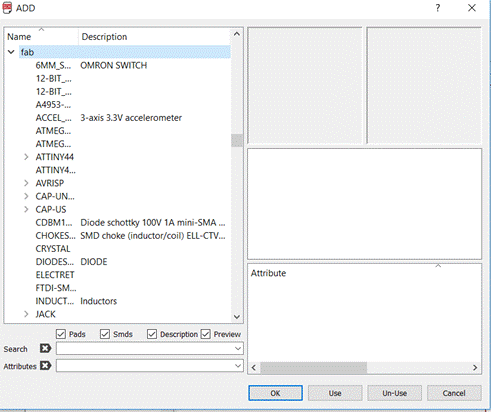Clear the Search field with its X icon

(x=45, y=348)
